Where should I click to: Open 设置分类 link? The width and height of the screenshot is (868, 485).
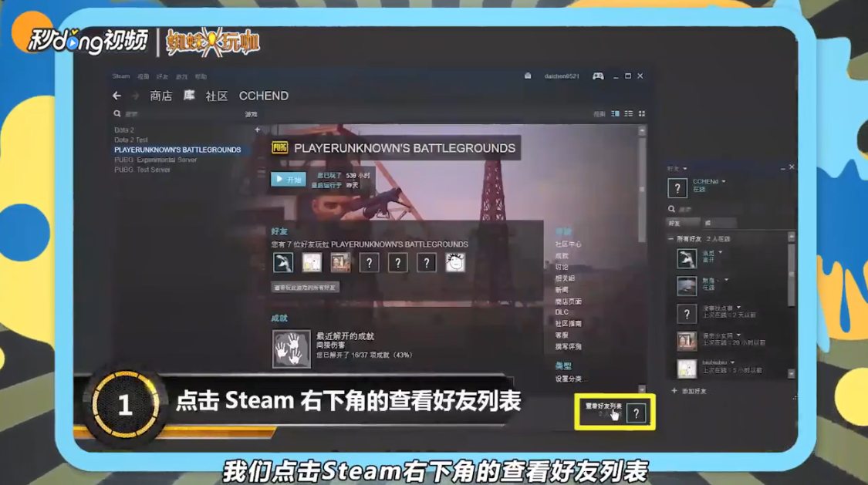pyautogui.click(x=571, y=379)
